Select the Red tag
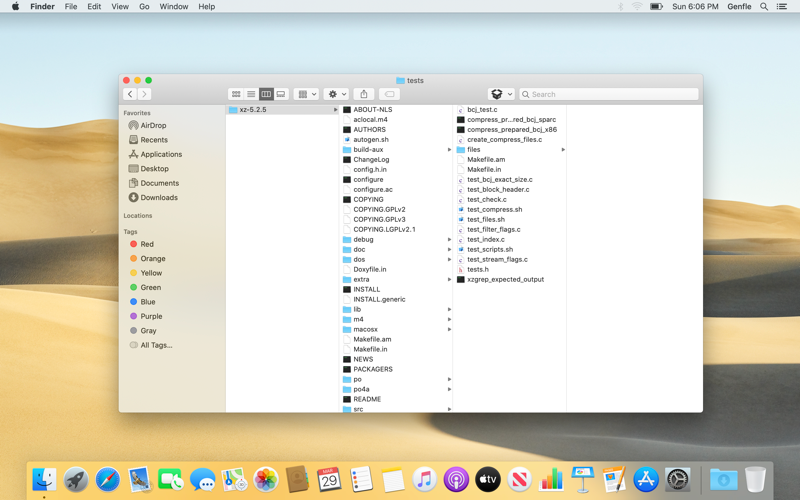Screen dimensions: 800x500 click(x=142, y=244)
